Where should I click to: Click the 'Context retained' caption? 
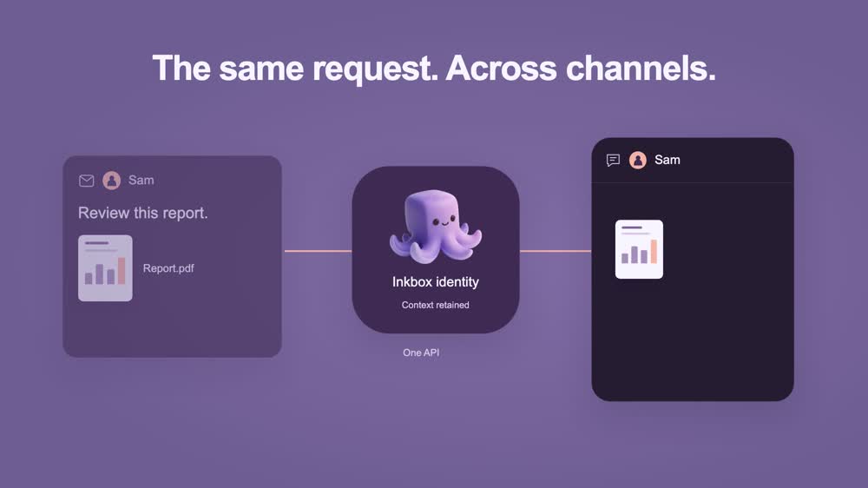435,305
